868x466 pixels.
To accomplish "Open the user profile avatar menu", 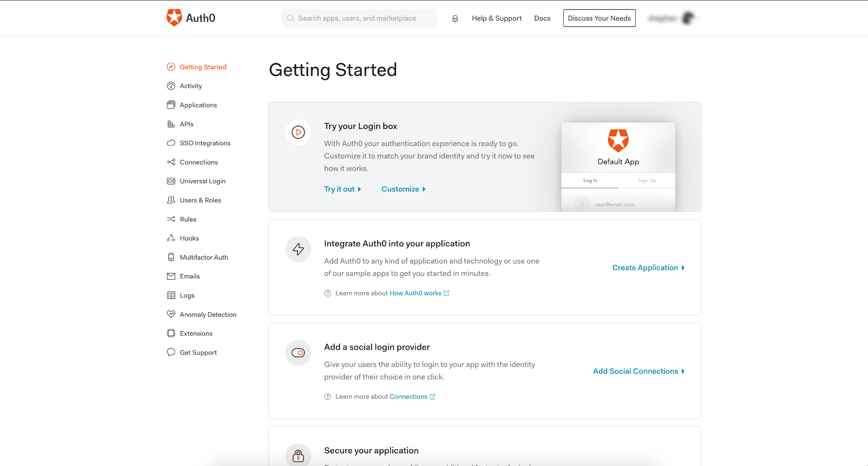I will coord(687,18).
